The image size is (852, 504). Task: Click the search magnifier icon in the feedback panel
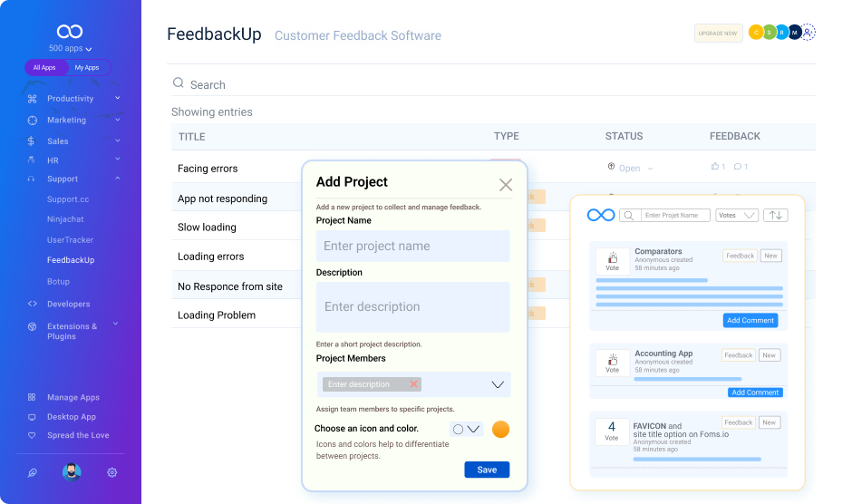627,216
